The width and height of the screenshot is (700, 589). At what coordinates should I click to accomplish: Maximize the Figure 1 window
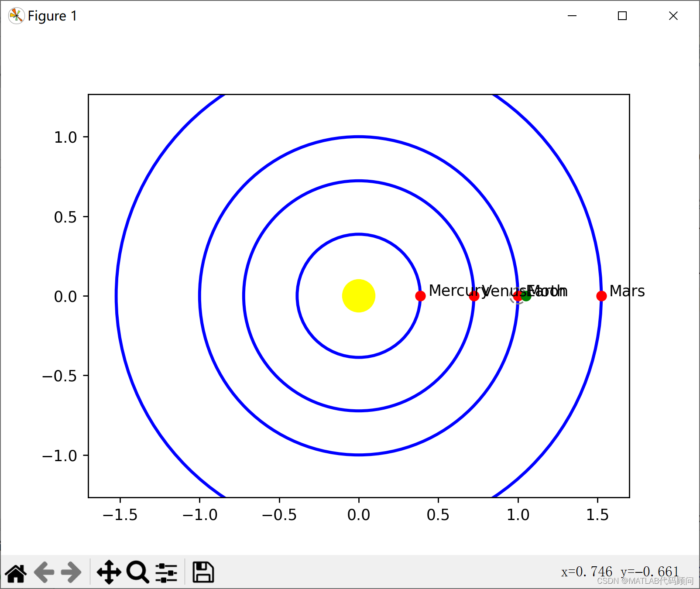622,16
